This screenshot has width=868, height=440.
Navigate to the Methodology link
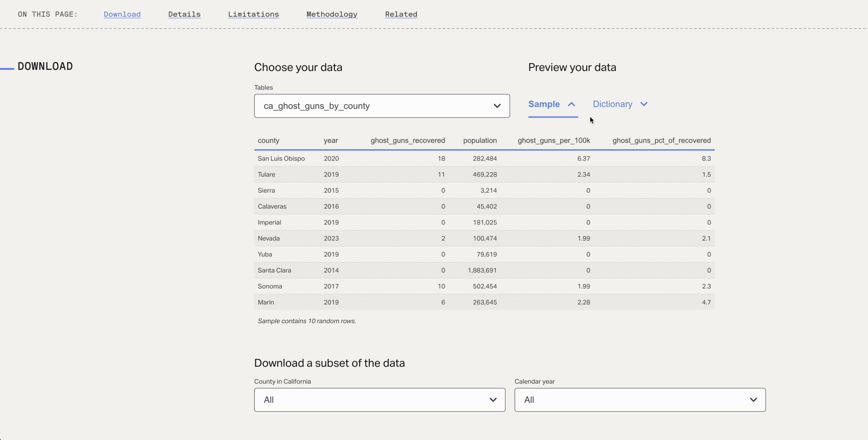332,14
